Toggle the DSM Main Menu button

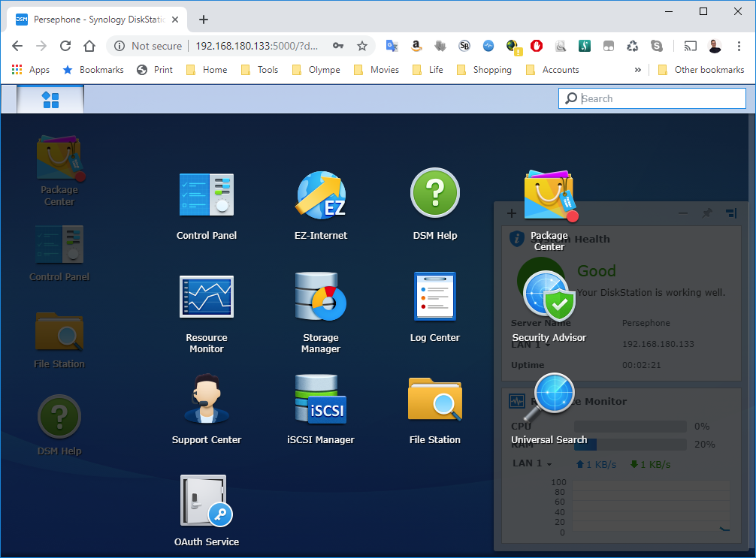point(50,100)
